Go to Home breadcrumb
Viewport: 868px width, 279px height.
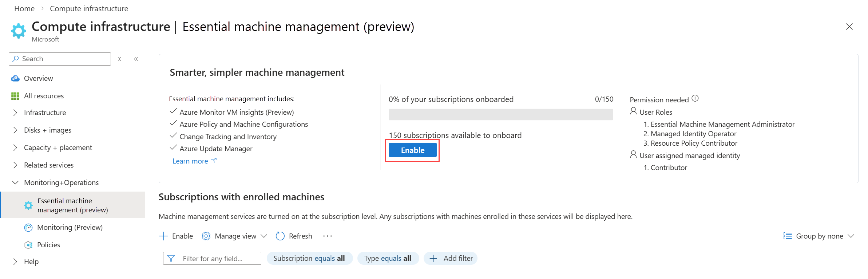point(24,8)
